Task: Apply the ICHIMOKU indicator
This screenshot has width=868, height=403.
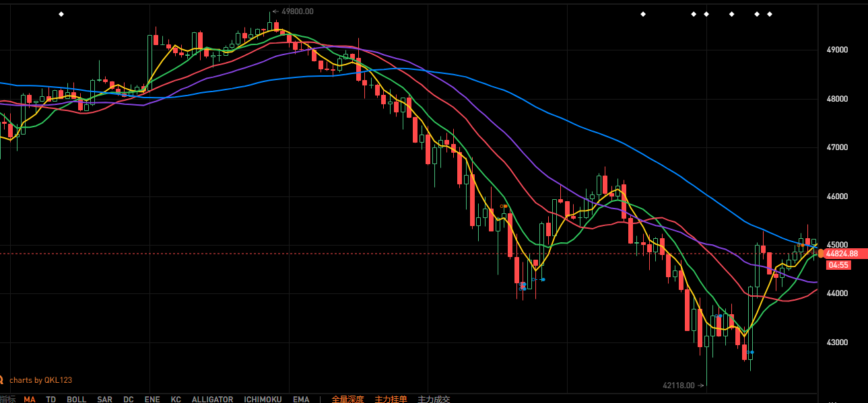Action: tap(263, 399)
